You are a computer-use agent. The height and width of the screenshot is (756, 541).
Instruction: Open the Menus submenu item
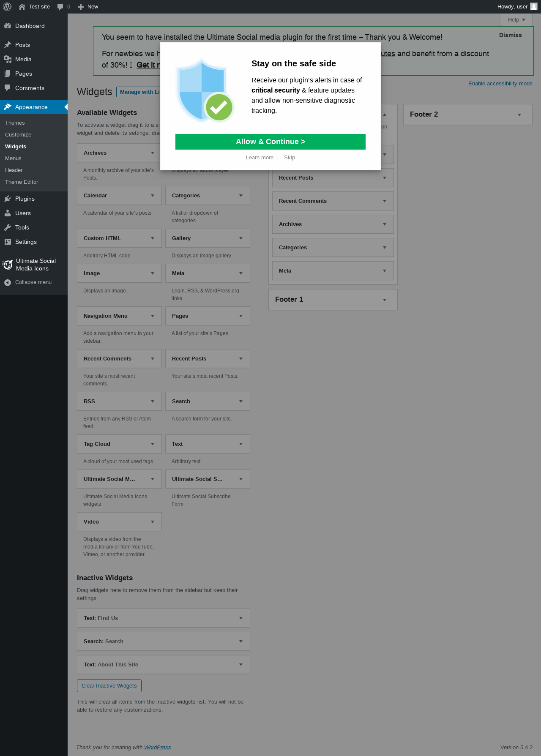click(x=13, y=158)
